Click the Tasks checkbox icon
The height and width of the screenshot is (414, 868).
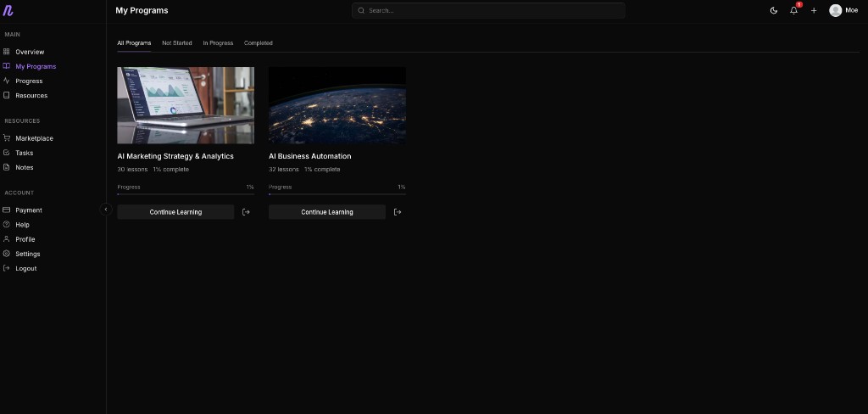[7, 153]
